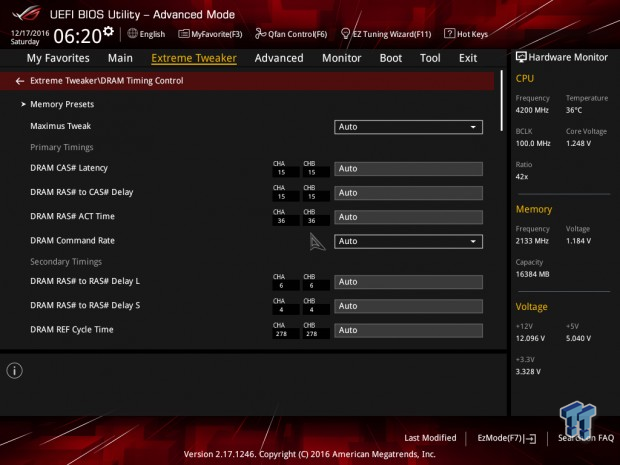Click memory voltage 1.184 V
Screen dimensions: 620x465
[x=578, y=241]
